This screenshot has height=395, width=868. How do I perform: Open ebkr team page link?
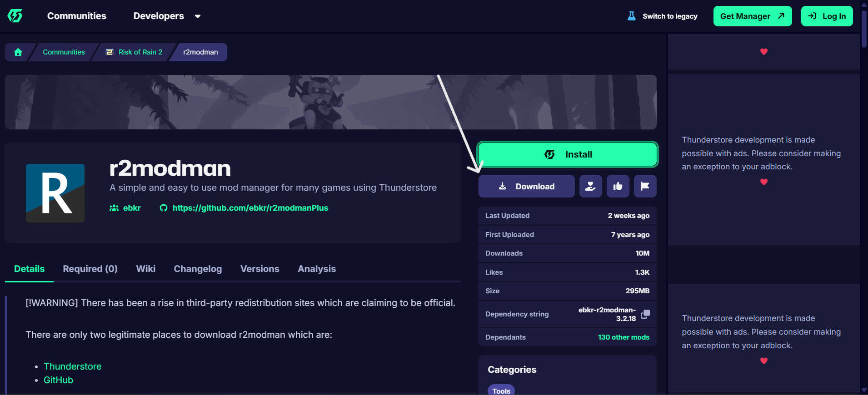click(125, 208)
